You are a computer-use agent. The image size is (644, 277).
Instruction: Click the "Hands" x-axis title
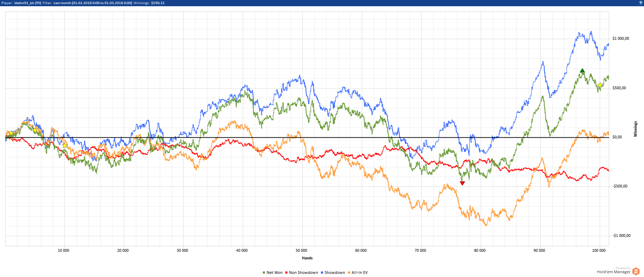307,258
